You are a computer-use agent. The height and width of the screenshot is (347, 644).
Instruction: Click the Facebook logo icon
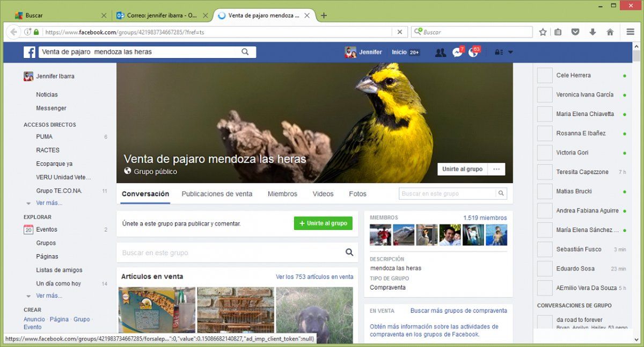[x=30, y=52]
